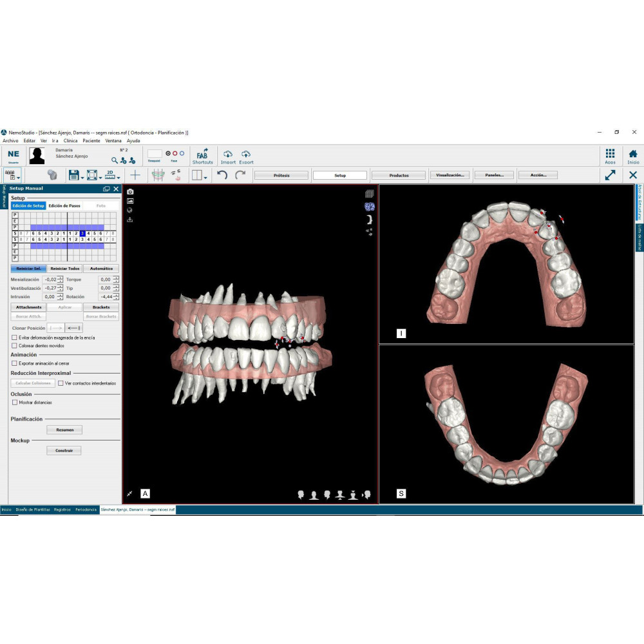Select the black Fase radio circle

pyautogui.click(x=168, y=153)
